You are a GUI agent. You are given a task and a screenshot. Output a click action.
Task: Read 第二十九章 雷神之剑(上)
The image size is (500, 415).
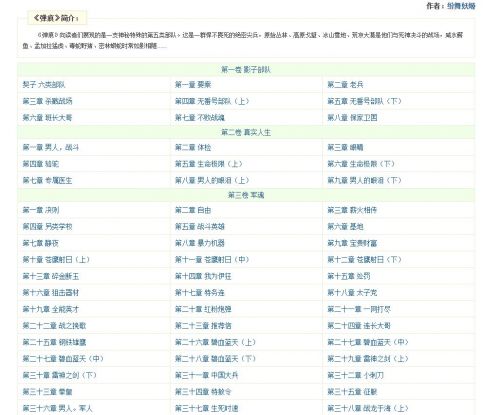pyautogui.click(x=368, y=359)
